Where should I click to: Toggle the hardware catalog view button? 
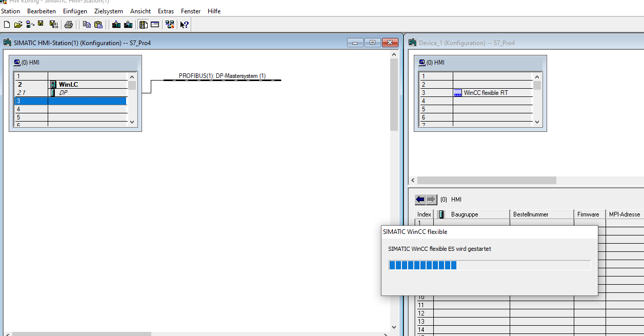click(x=144, y=24)
